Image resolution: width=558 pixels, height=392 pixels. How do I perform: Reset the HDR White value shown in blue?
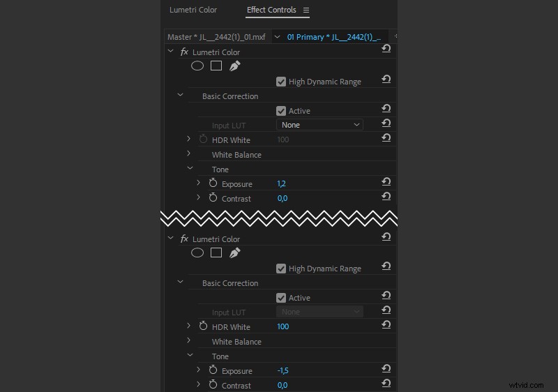pyautogui.click(x=386, y=325)
